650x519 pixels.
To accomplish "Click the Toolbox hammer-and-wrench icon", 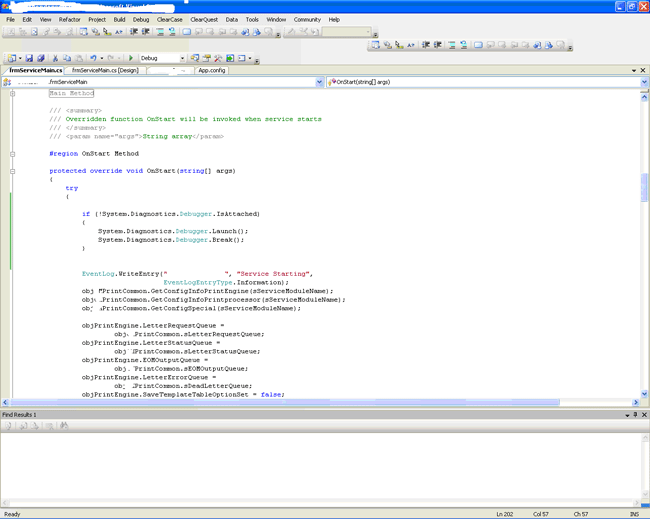I will [x=218, y=58].
